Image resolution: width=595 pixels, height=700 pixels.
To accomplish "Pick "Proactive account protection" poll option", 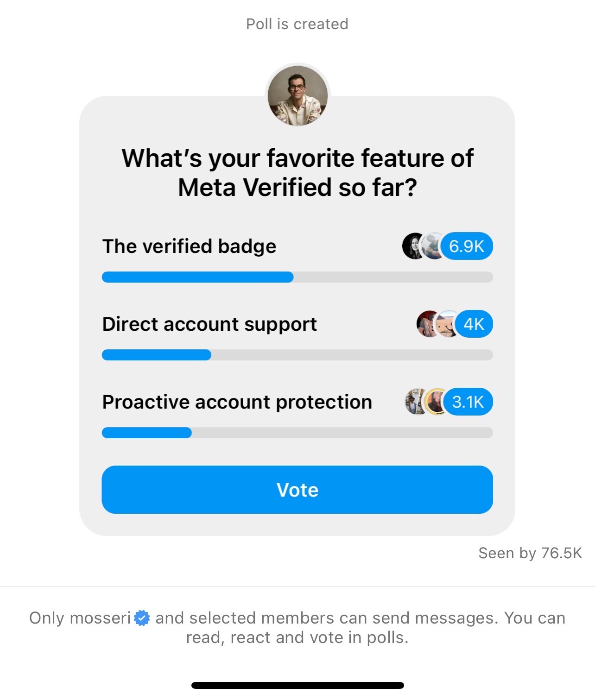I will pos(237,402).
